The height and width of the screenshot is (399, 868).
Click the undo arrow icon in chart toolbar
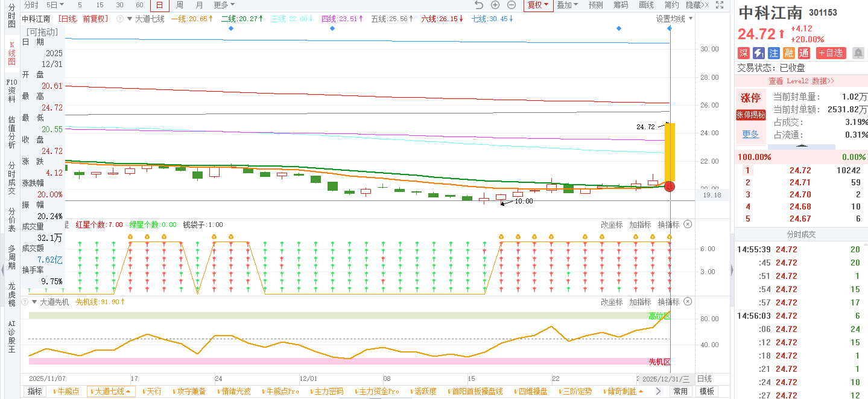coord(479,5)
